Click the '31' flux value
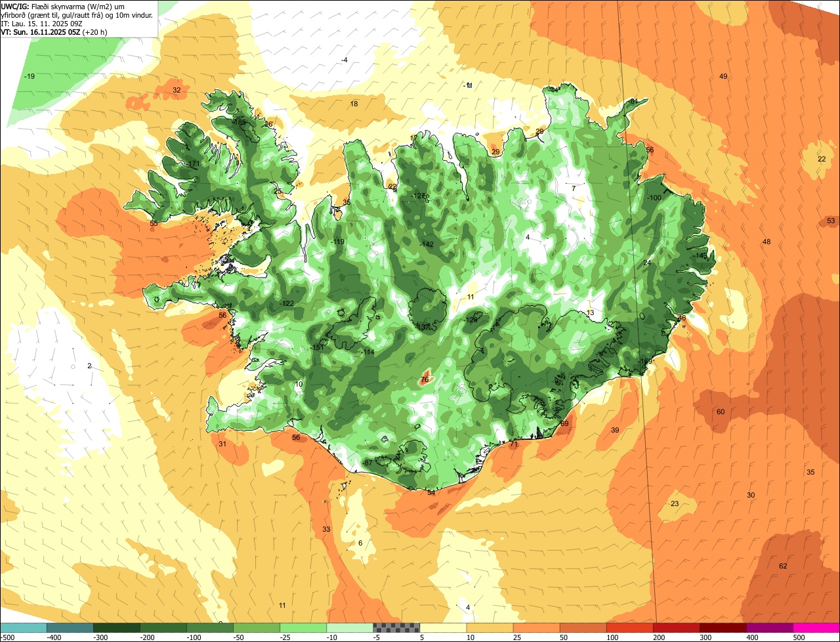 [x=222, y=444]
